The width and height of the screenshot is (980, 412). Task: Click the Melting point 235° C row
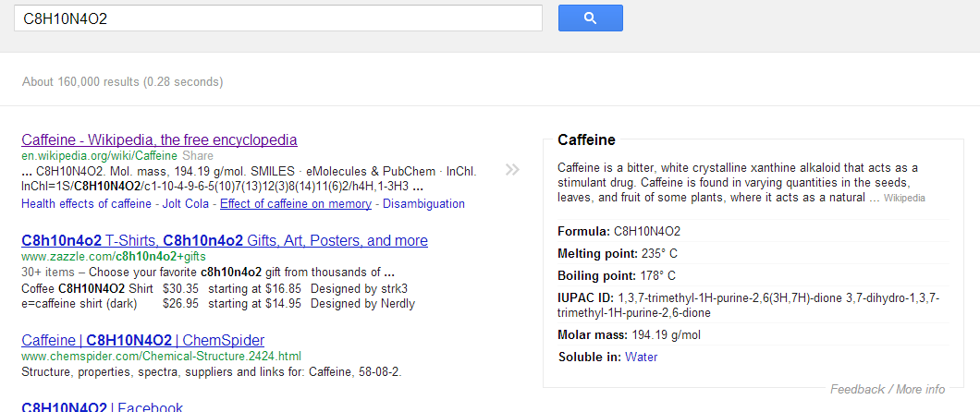(x=753, y=253)
